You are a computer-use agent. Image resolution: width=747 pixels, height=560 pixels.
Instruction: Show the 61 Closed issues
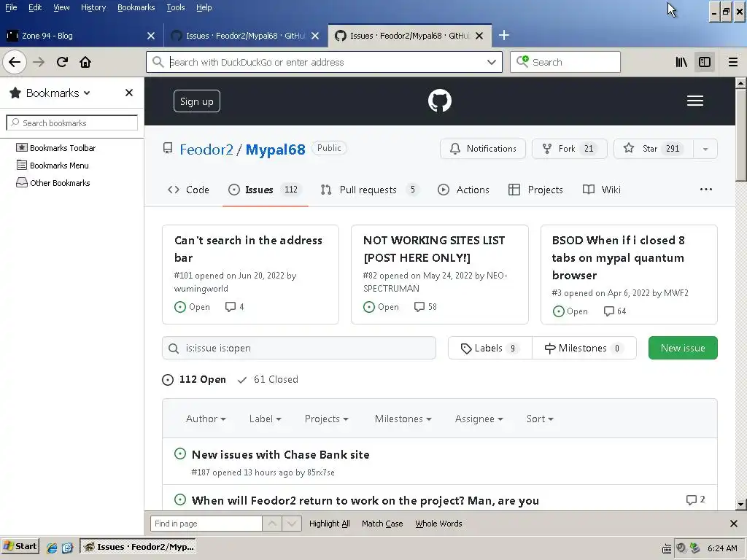pos(268,379)
